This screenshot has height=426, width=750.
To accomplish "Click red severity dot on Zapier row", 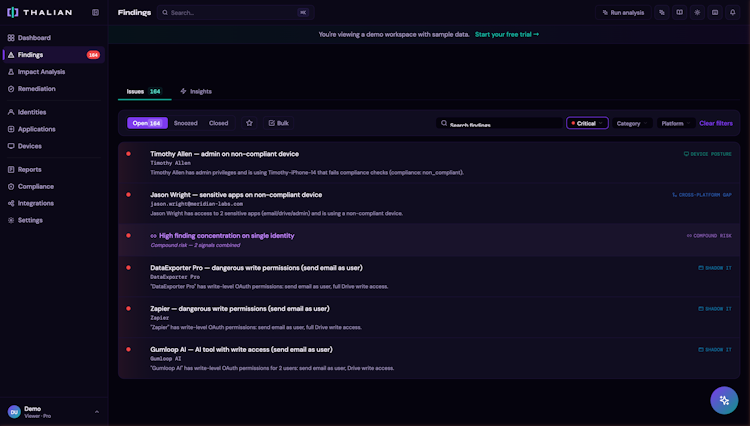I will (129, 309).
